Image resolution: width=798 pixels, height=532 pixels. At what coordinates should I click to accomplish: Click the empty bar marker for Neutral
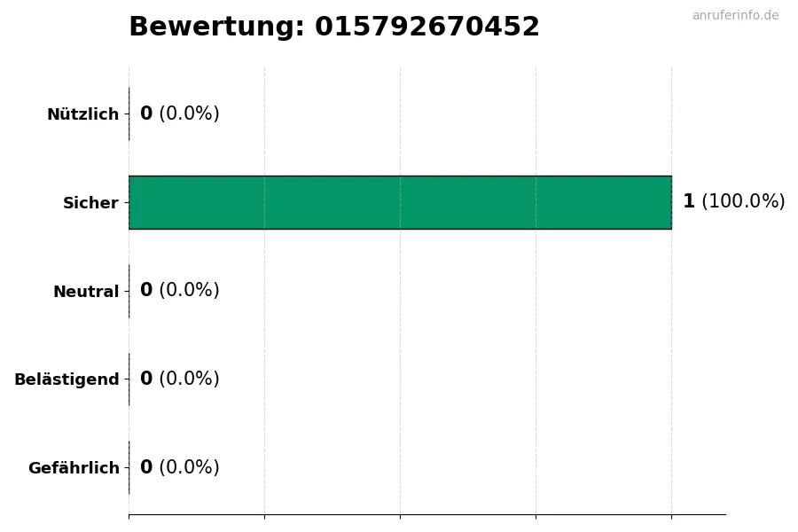coord(129,291)
